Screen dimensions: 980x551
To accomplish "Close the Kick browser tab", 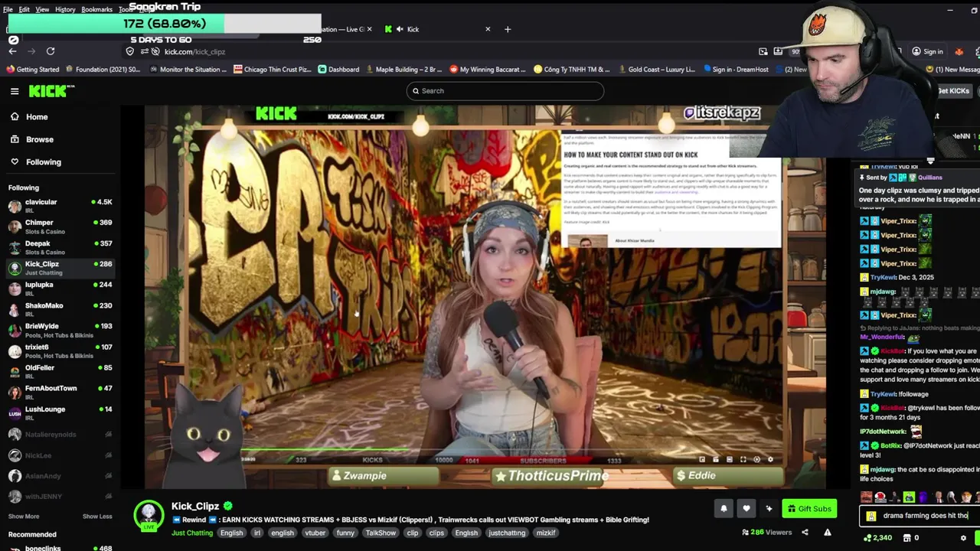I will pyautogui.click(x=488, y=29).
